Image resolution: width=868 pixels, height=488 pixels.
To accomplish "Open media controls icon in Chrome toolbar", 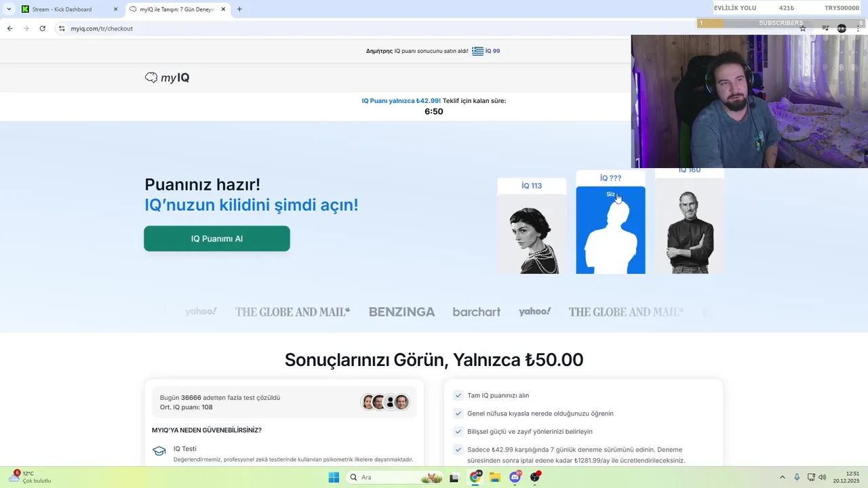I will 825,28.
